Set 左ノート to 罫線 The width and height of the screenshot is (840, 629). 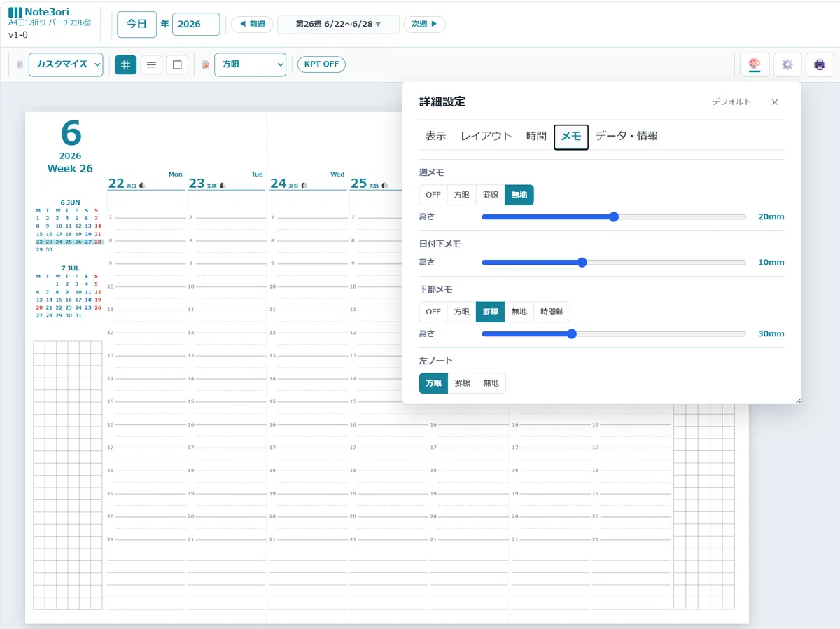tap(463, 383)
